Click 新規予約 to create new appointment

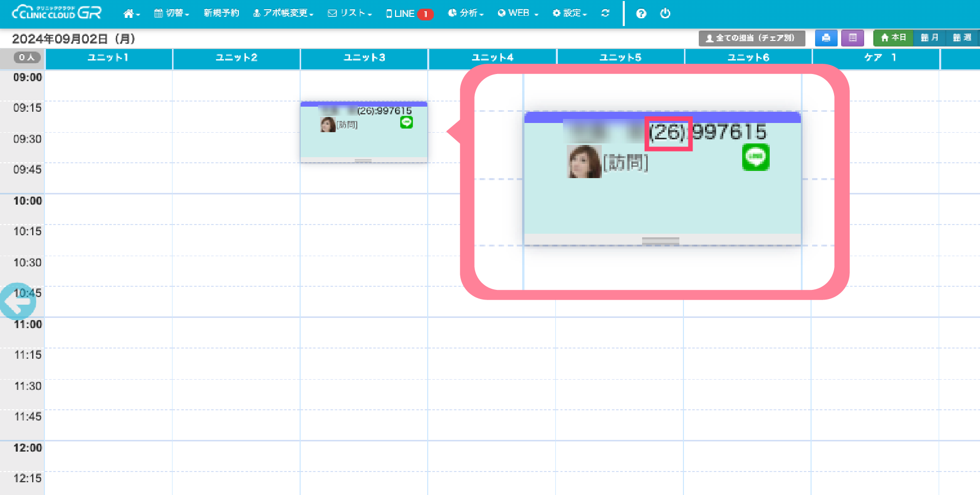click(x=221, y=13)
